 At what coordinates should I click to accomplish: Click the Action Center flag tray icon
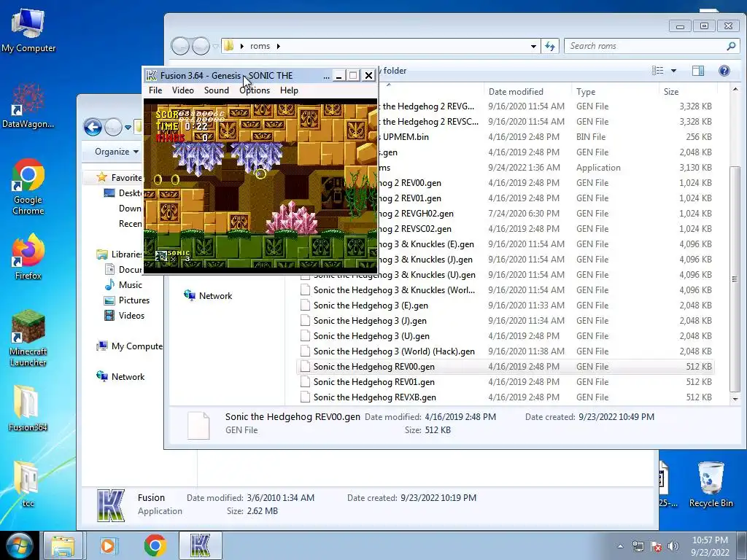pyautogui.click(x=656, y=546)
